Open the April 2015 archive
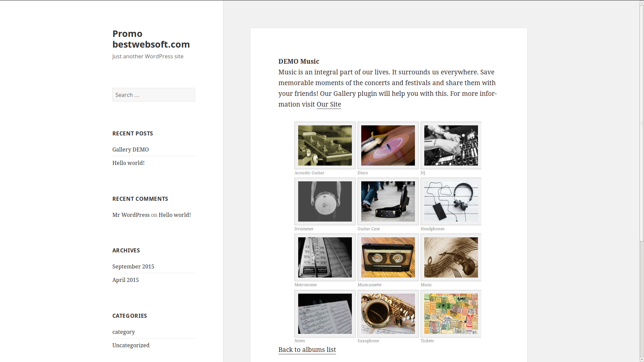The image size is (644, 362). click(125, 280)
